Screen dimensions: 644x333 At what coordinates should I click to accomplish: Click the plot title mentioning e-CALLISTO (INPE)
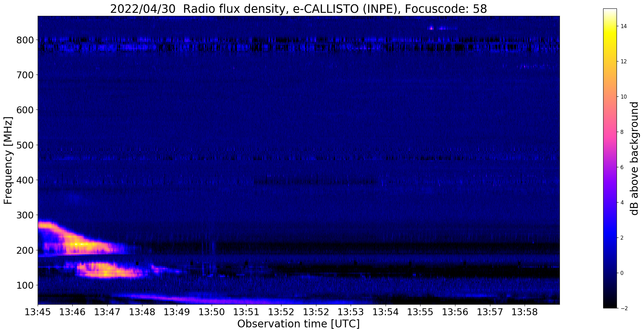coord(298,9)
